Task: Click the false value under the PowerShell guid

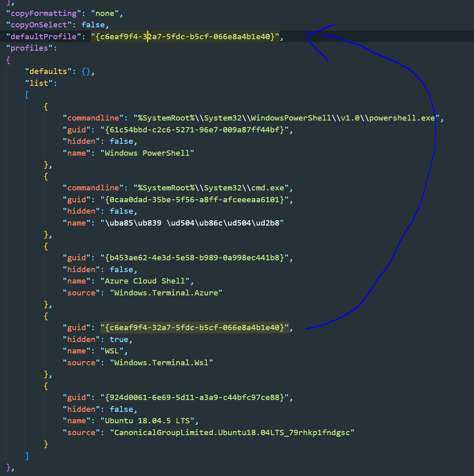Action: tap(121, 141)
